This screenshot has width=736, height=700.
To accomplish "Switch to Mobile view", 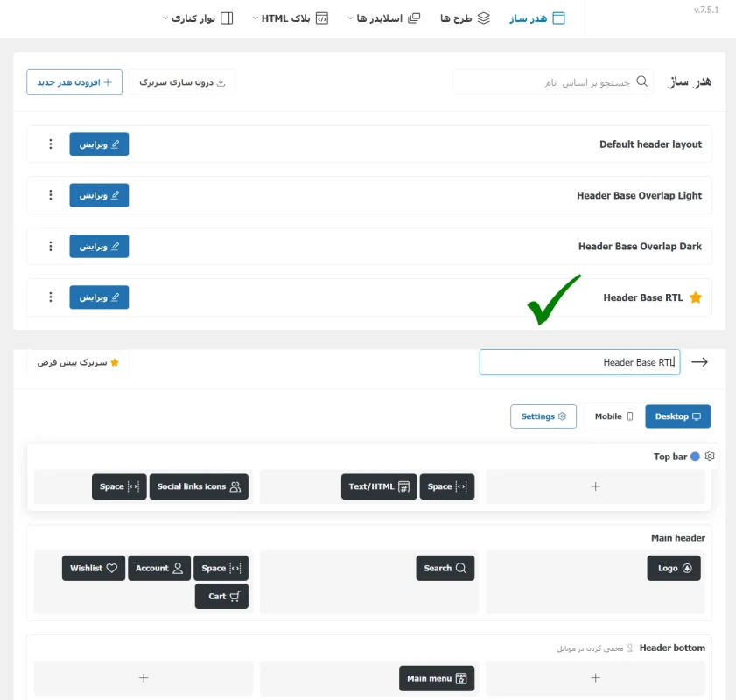I will [613, 416].
